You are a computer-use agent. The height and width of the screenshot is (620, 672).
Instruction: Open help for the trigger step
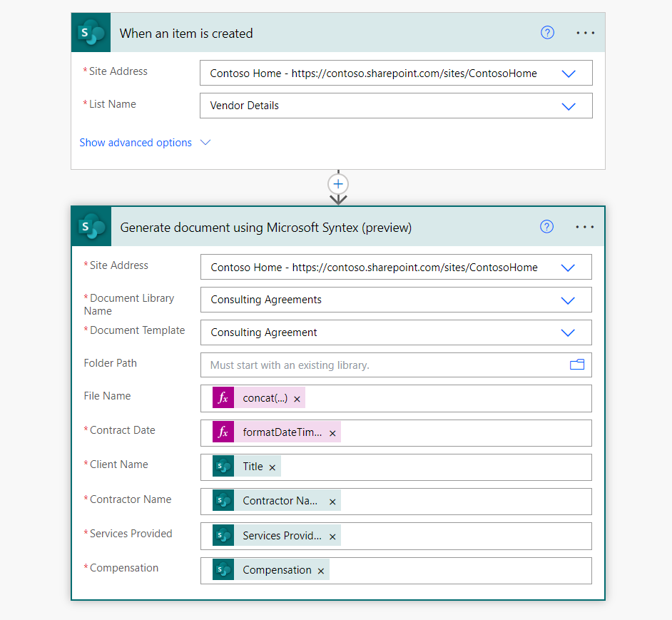click(547, 33)
